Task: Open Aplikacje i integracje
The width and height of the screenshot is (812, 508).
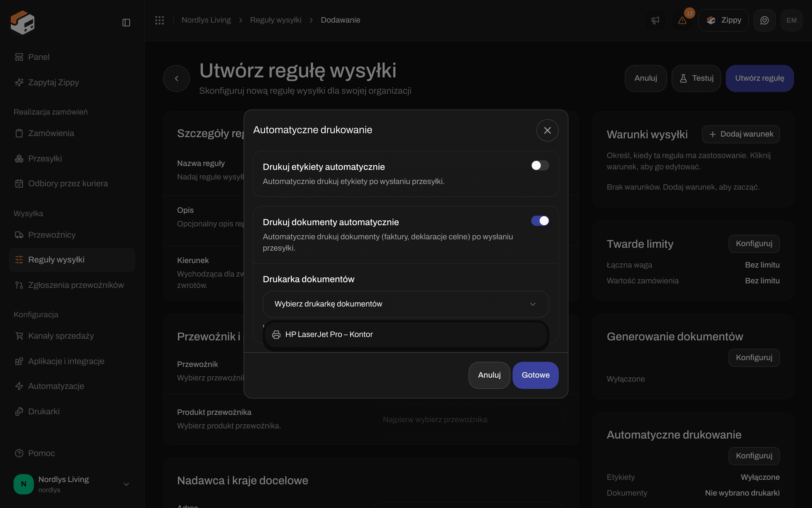Action: 72,361
